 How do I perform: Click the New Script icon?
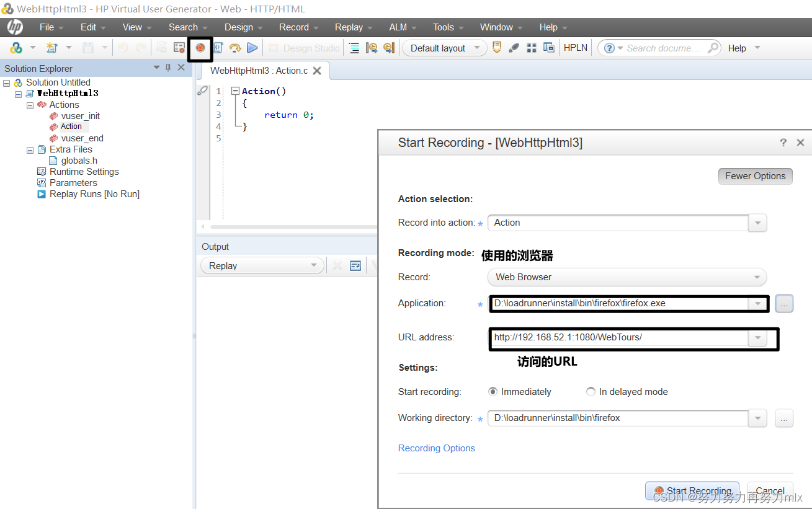click(x=52, y=48)
